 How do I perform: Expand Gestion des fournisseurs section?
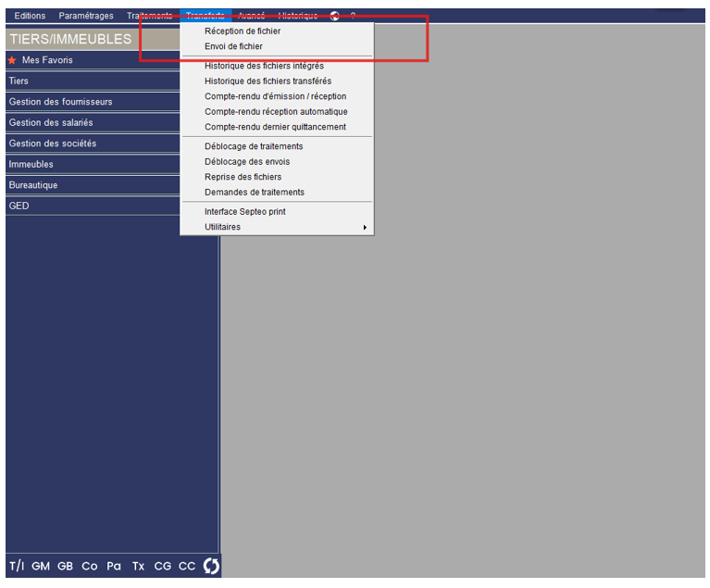60,102
